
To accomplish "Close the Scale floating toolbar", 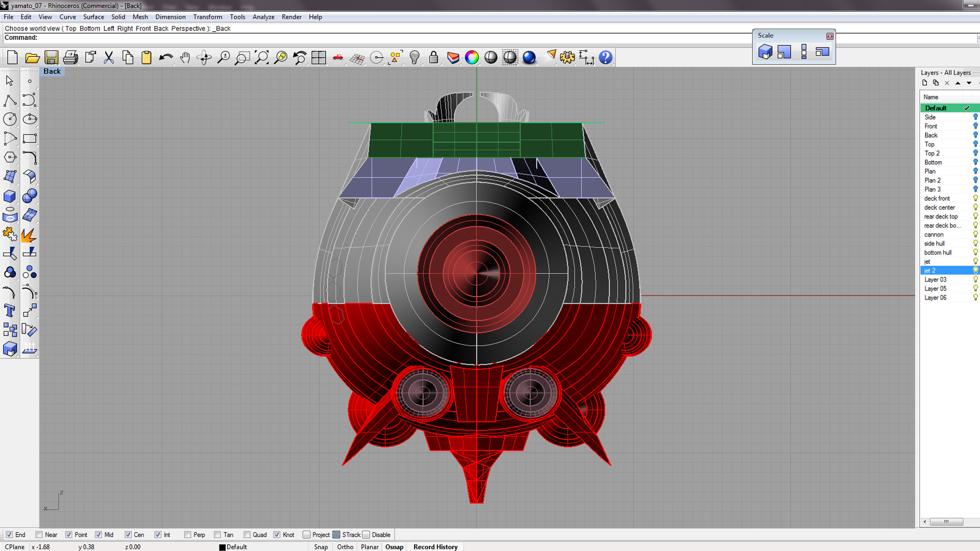I will coord(830,36).
